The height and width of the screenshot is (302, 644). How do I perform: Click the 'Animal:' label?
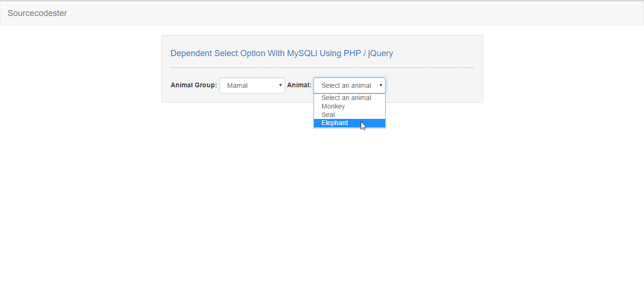pyautogui.click(x=299, y=85)
